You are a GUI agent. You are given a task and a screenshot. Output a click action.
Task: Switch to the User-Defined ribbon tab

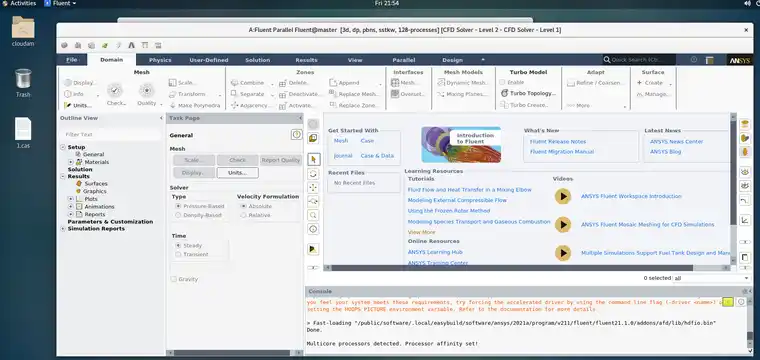pos(209,60)
